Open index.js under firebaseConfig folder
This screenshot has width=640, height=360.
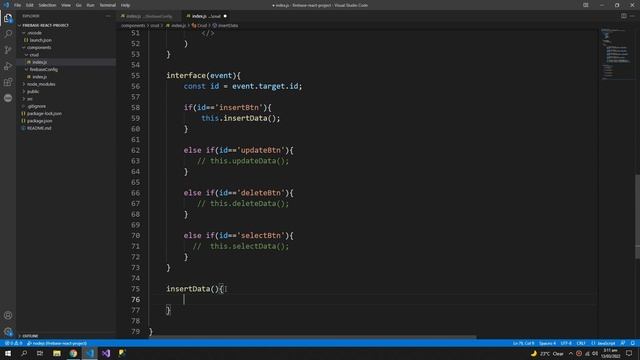[x=39, y=77]
